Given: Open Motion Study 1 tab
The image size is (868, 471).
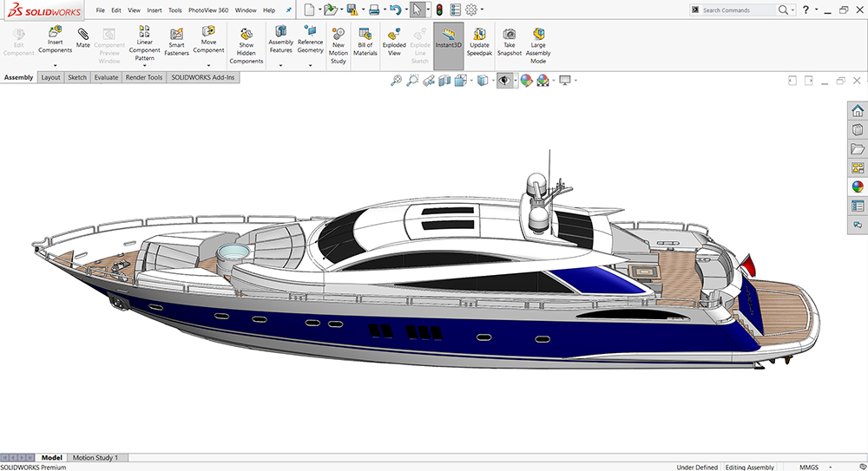Looking at the screenshot, I should point(95,458).
